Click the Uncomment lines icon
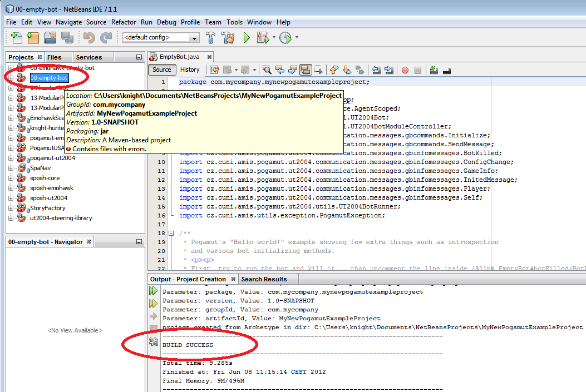Screen dimensions: 586x392 click(x=447, y=70)
